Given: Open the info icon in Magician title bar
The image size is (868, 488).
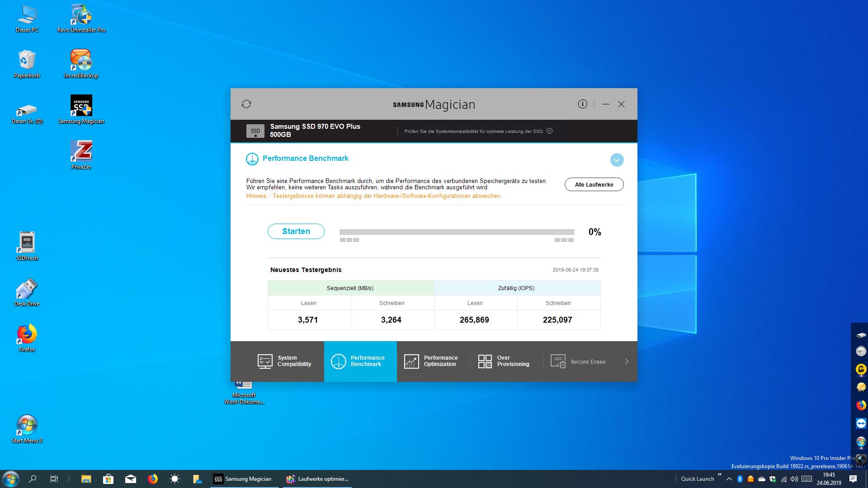Looking at the screenshot, I should tap(582, 104).
